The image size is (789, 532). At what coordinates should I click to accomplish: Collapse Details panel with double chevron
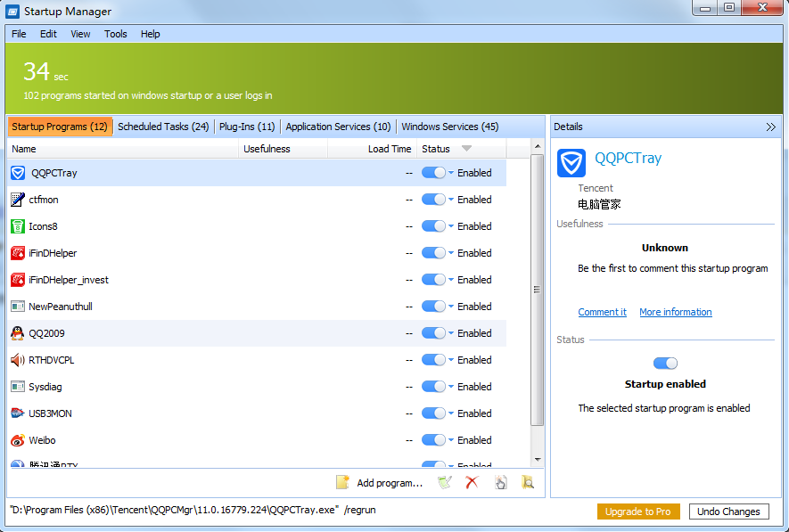tap(770, 127)
